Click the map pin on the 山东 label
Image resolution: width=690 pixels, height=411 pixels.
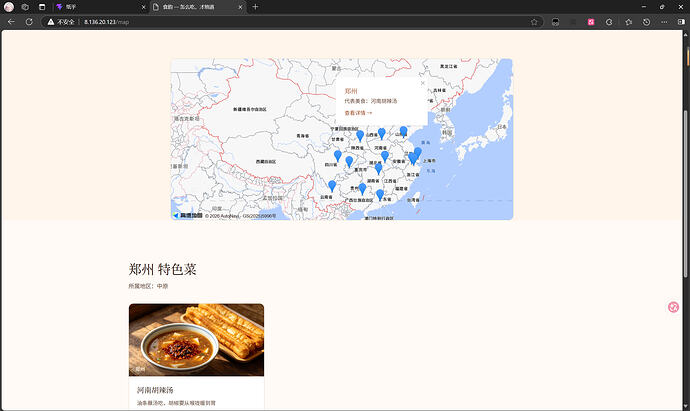point(403,132)
